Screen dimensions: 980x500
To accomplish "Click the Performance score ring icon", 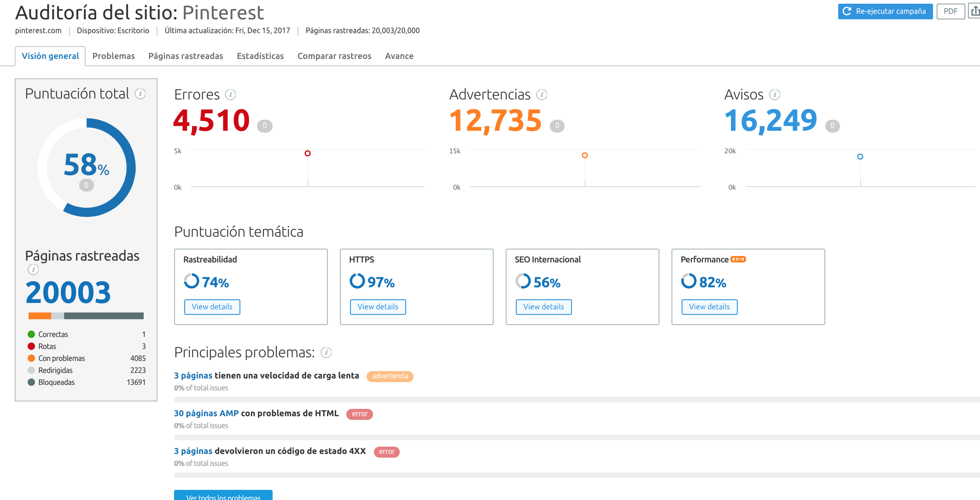I will [x=689, y=281].
